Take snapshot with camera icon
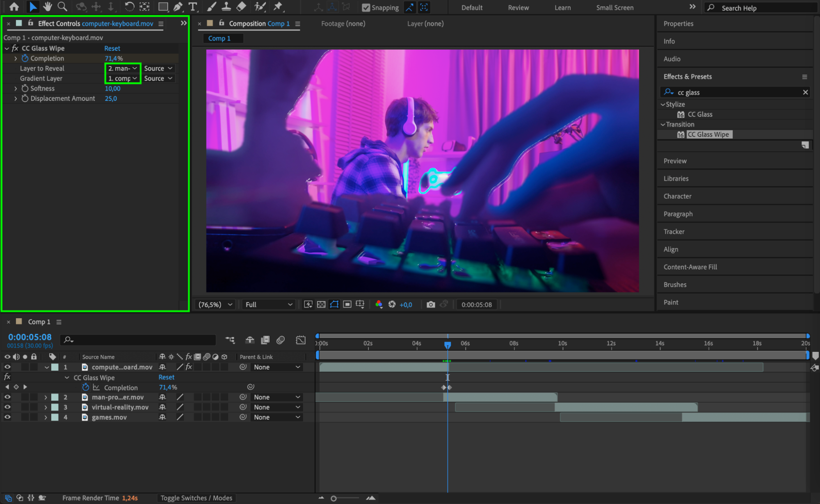820x504 pixels. pos(430,304)
